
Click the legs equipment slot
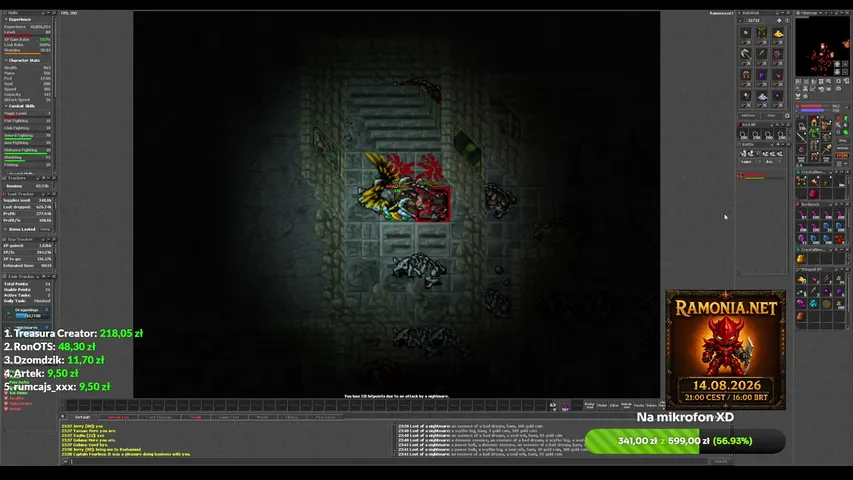[x=814, y=145]
